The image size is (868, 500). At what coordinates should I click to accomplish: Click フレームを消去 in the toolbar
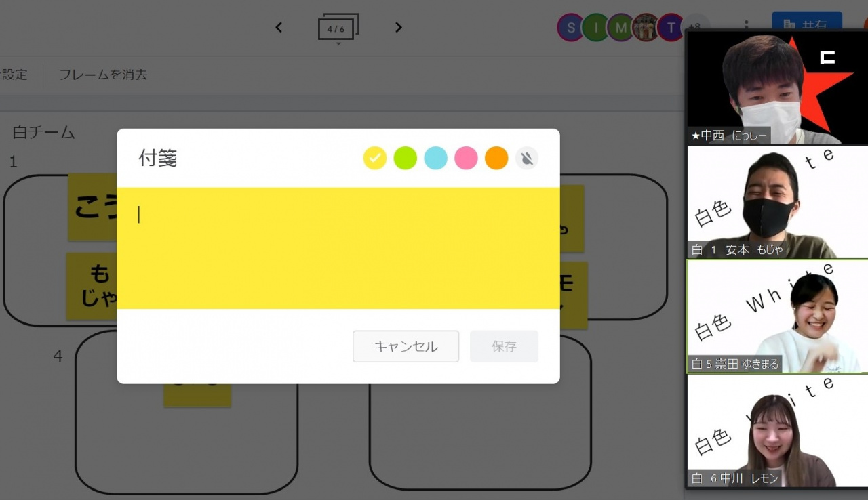tap(103, 75)
